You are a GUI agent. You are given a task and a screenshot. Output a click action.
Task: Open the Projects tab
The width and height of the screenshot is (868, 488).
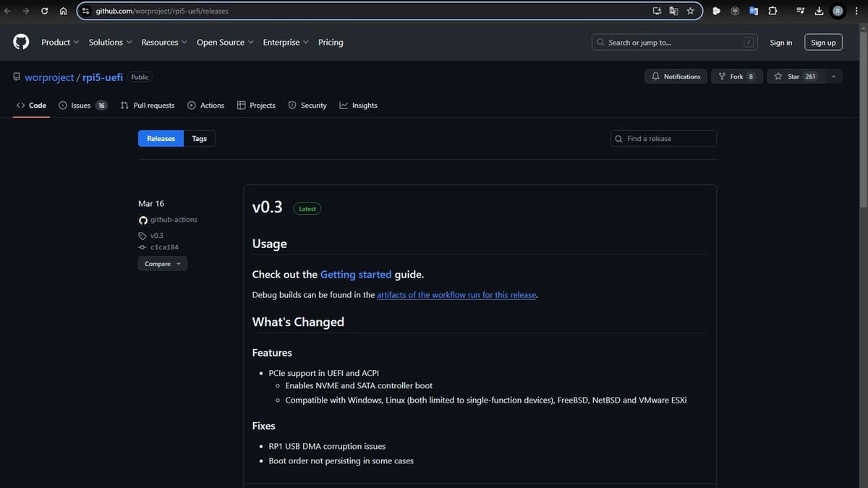point(256,106)
